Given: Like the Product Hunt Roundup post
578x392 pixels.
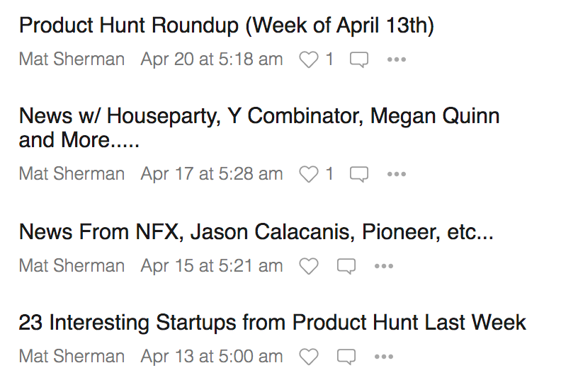Looking at the screenshot, I should (x=309, y=59).
